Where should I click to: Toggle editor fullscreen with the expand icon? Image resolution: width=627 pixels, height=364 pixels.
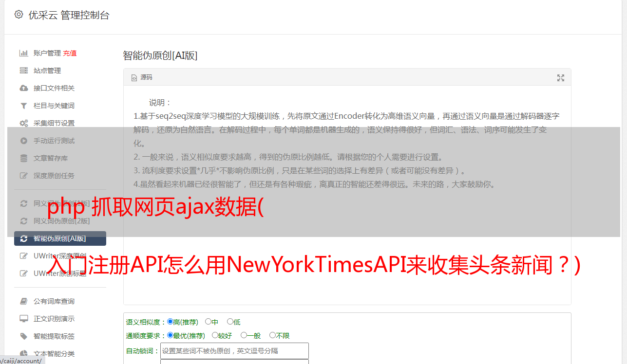click(x=561, y=78)
